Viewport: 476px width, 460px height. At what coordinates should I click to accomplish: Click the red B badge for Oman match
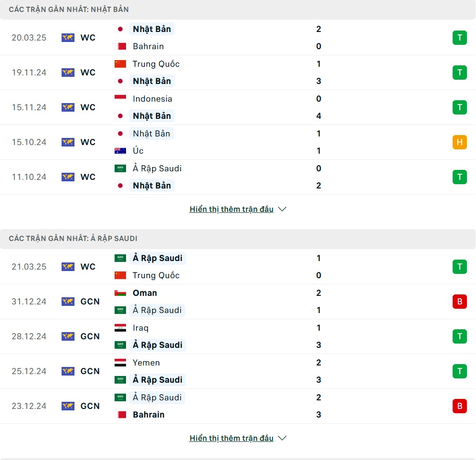[x=460, y=301]
